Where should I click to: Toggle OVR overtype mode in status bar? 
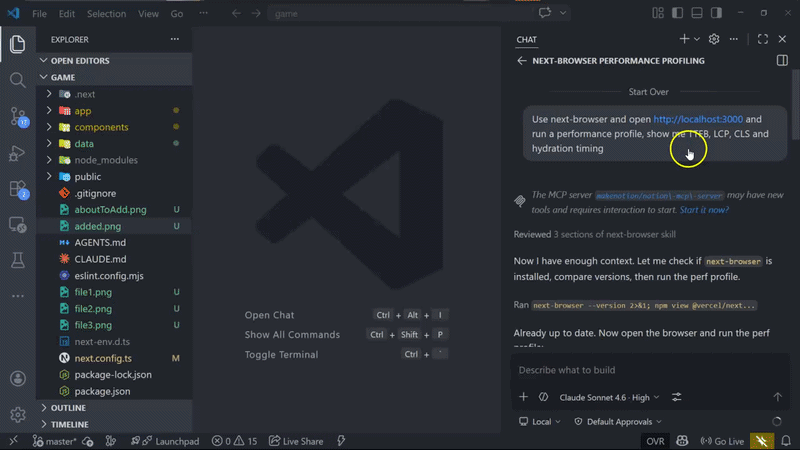[x=655, y=441]
